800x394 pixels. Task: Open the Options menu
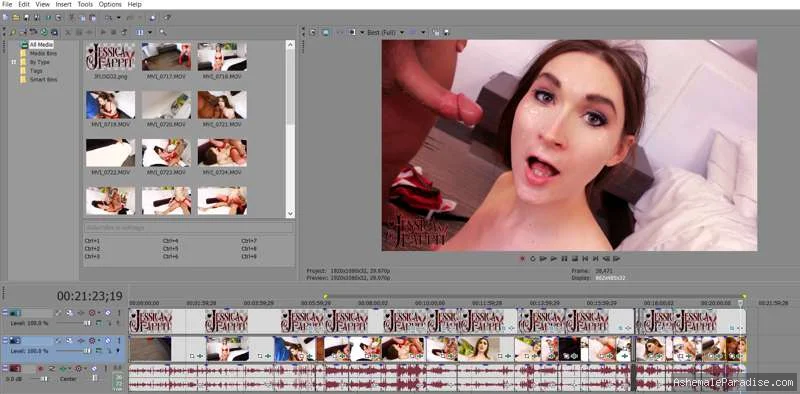point(110,4)
